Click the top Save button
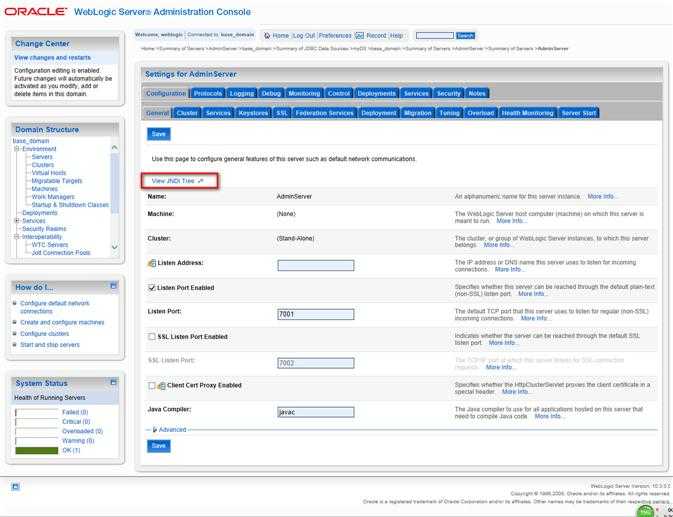This screenshot has height=517, width=673. (x=158, y=134)
